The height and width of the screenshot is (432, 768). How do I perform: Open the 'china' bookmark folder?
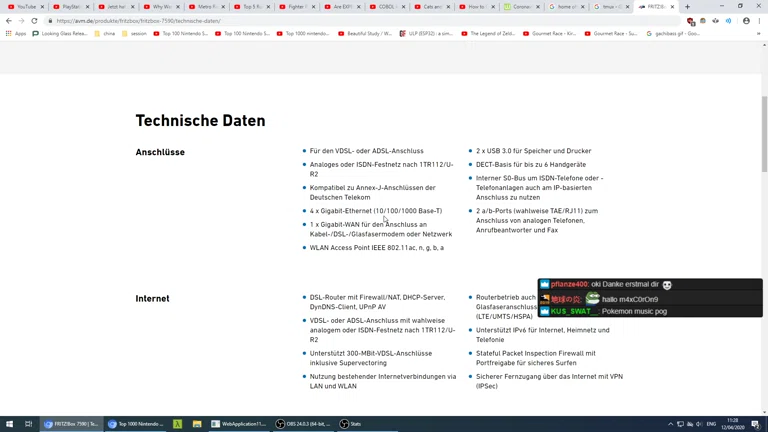(105, 34)
